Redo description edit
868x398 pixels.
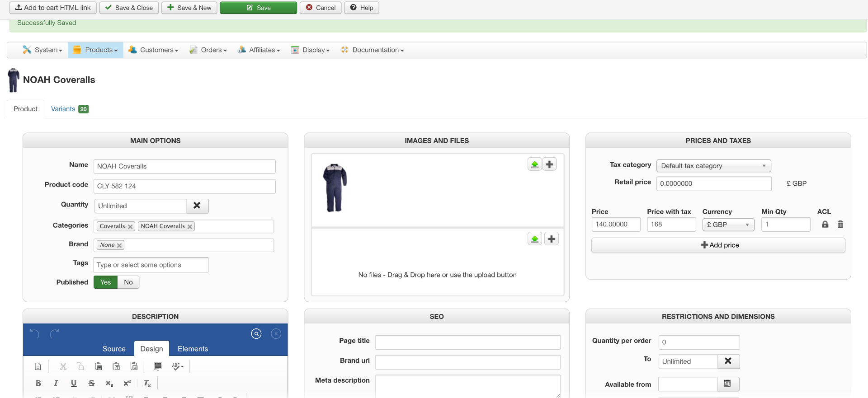[x=55, y=334]
